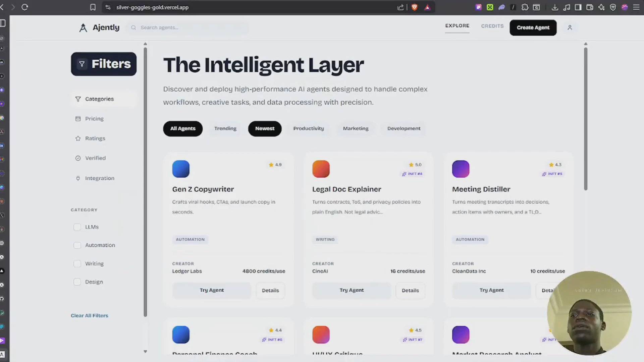644x362 pixels.
Task: Open the browser hamburger menu
Action: (x=636, y=7)
